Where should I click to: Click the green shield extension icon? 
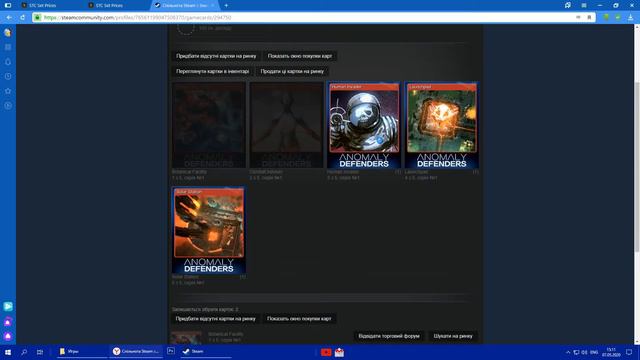point(607,18)
